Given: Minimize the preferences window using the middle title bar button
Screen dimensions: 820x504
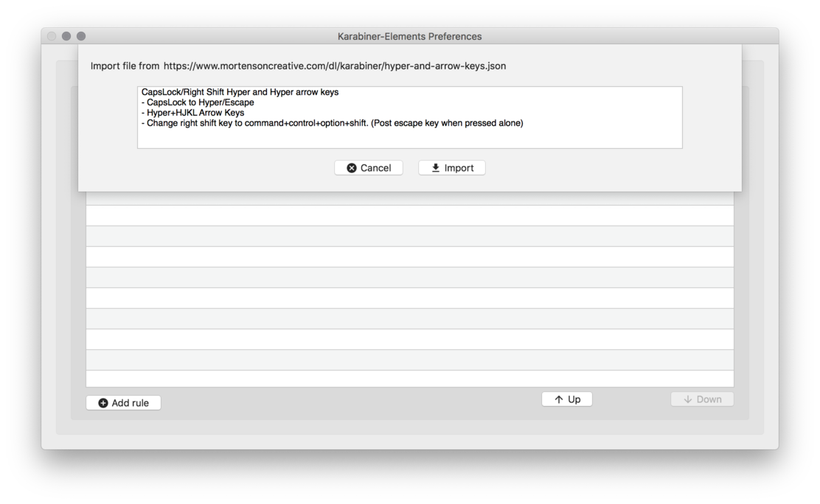Looking at the screenshot, I should pos(66,36).
